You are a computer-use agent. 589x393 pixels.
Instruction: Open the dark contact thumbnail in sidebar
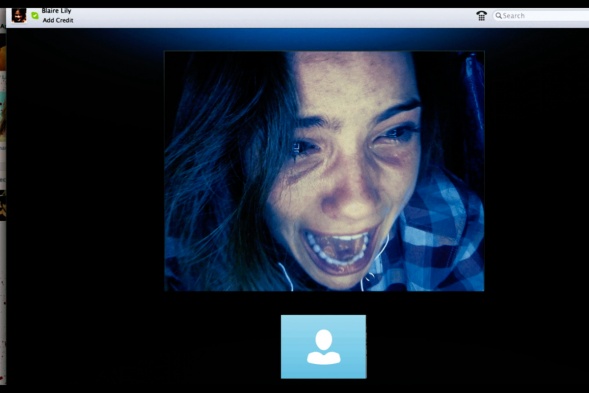pos(3,205)
